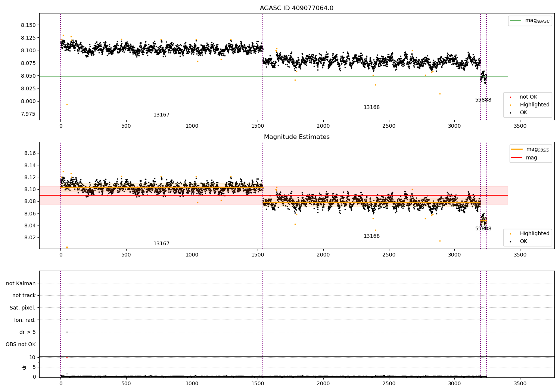
Task: Click OBSID label 13168 in the top plot
Action: (x=371, y=108)
